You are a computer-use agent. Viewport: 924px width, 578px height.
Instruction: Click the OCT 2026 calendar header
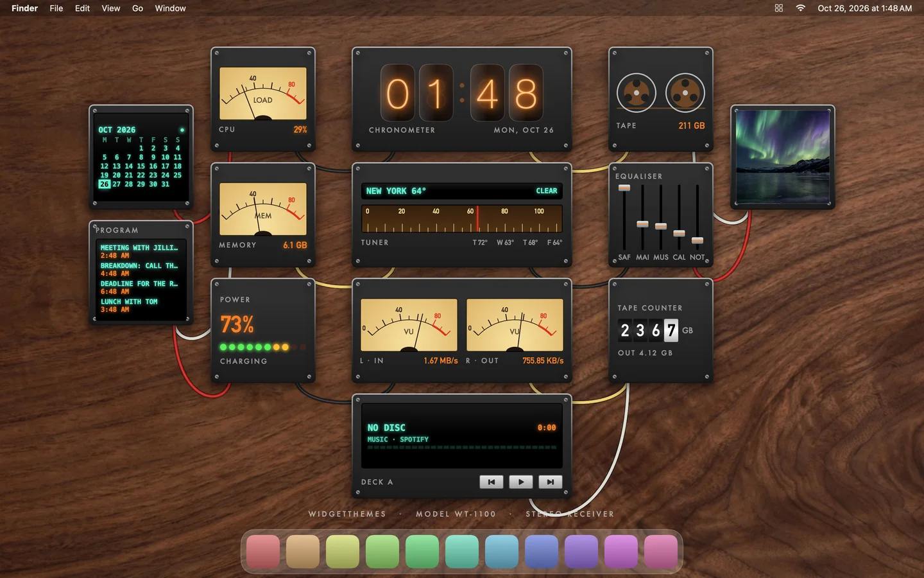pyautogui.click(x=117, y=130)
